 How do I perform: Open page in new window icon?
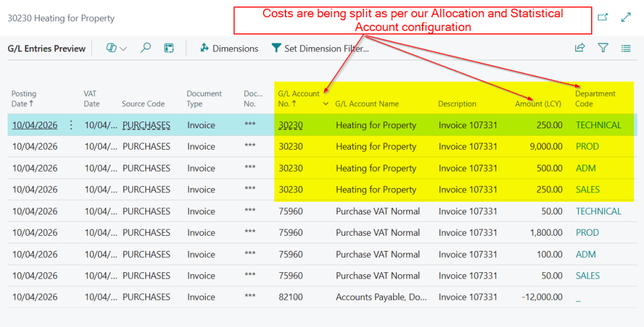click(x=602, y=18)
